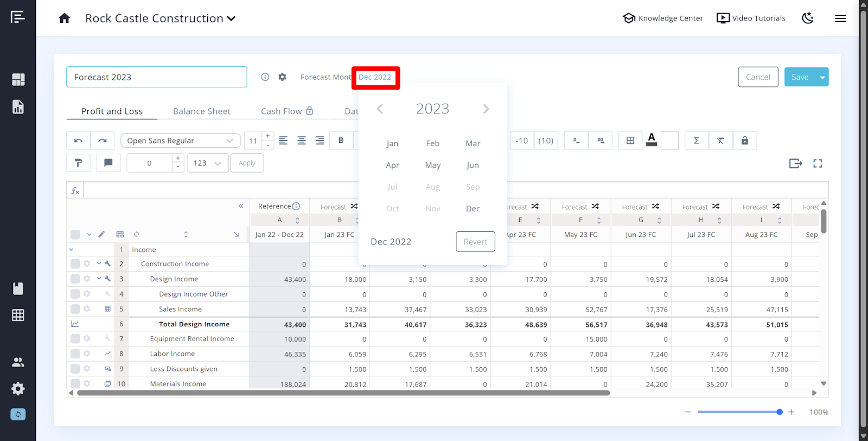The width and height of the screenshot is (868, 441).
Task: Tick the Sales Income row checkbox
Action: click(75, 309)
